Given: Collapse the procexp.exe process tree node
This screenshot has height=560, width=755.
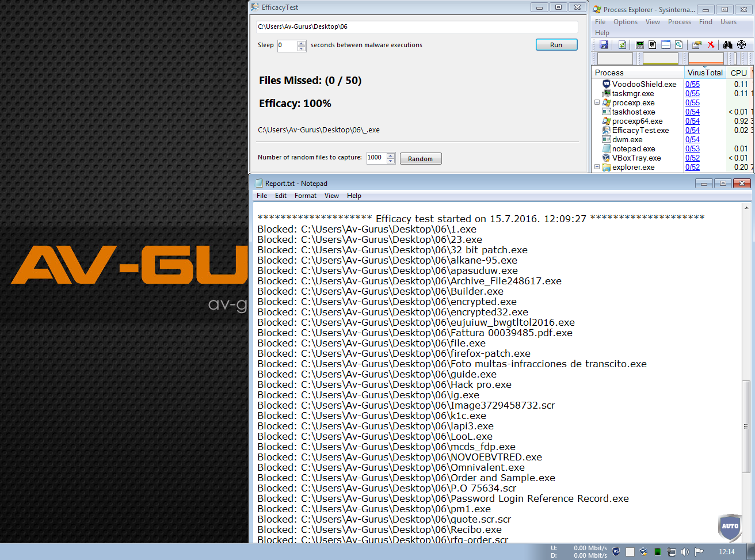Looking at the screenshot, I should click(x=597, y=102).
